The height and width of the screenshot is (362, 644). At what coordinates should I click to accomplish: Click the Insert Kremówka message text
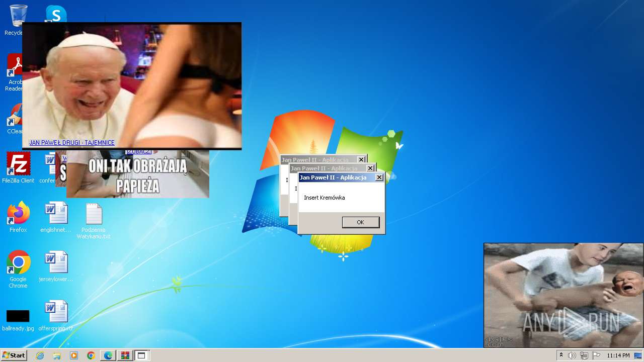pyautogui.click(x=325, y=198)
